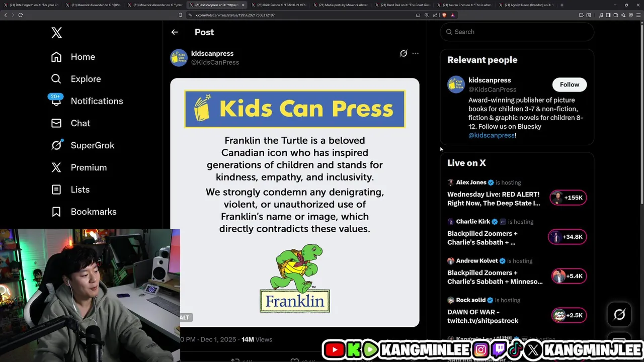This screenshot has width=644, height=362.
Task: Join Alex Jones Wednesday Live broadcast
Action: pos(494,199)
